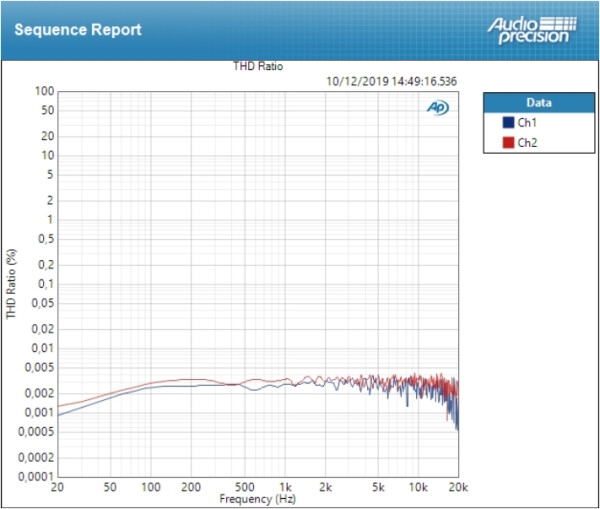Click the 10k tick on frequency axis
Screen dimensions: 600x509
coord(418,487)
